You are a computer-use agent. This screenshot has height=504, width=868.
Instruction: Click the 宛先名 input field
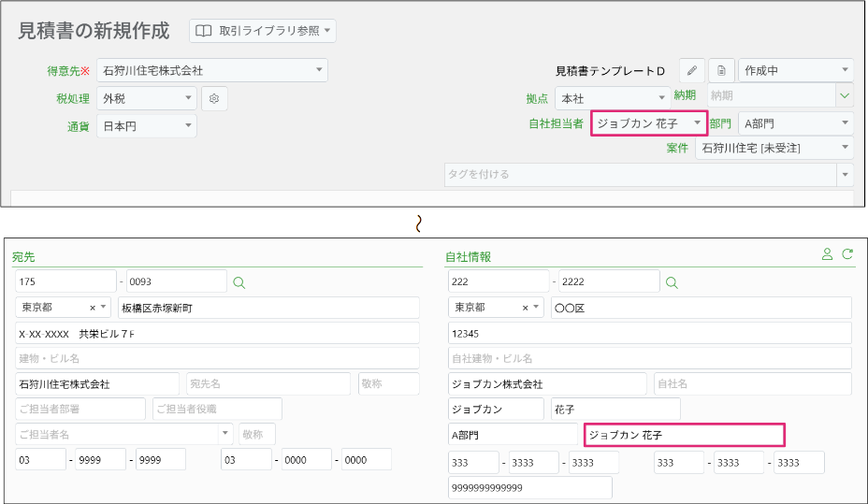(x=268, y=384)
